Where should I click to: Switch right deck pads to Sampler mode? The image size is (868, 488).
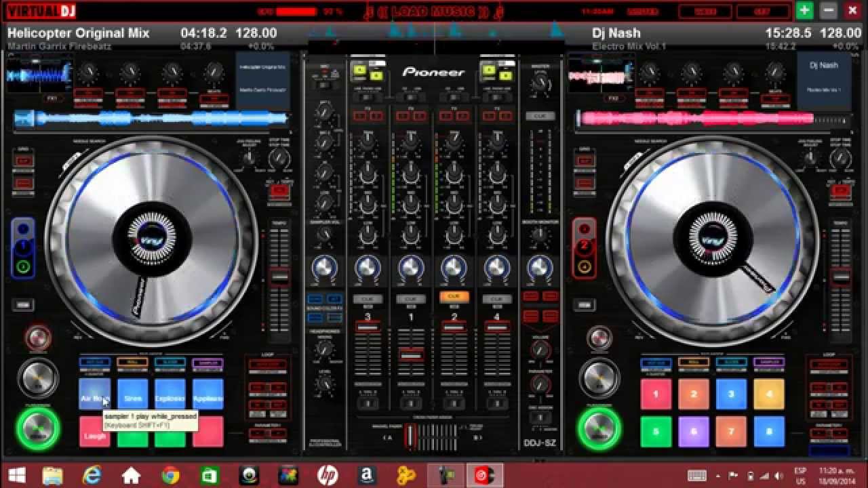[769, 363]
